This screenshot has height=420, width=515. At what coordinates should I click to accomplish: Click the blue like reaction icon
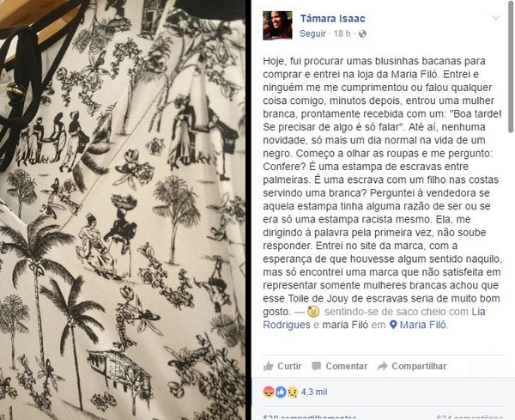[281, 392]
